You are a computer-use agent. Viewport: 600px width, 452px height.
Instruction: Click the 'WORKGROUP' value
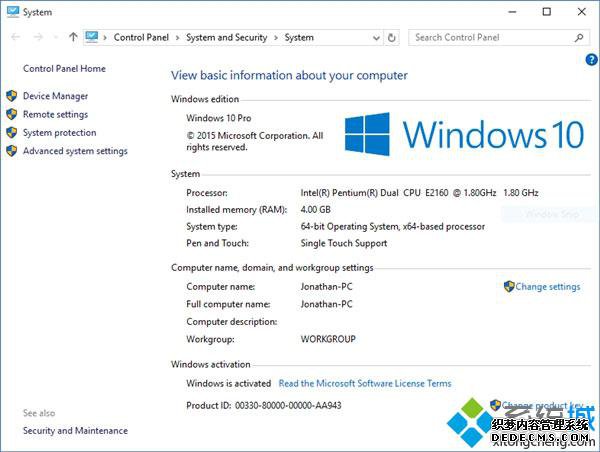328,339
